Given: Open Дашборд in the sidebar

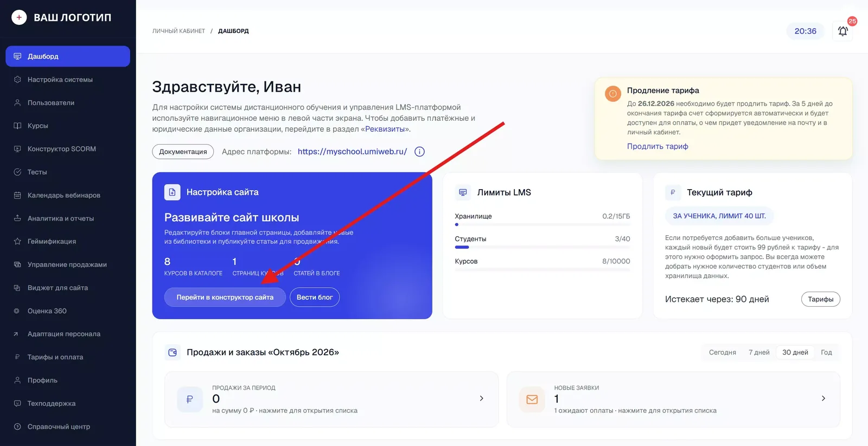Looking at the screenshot, I should coord(68,56).
